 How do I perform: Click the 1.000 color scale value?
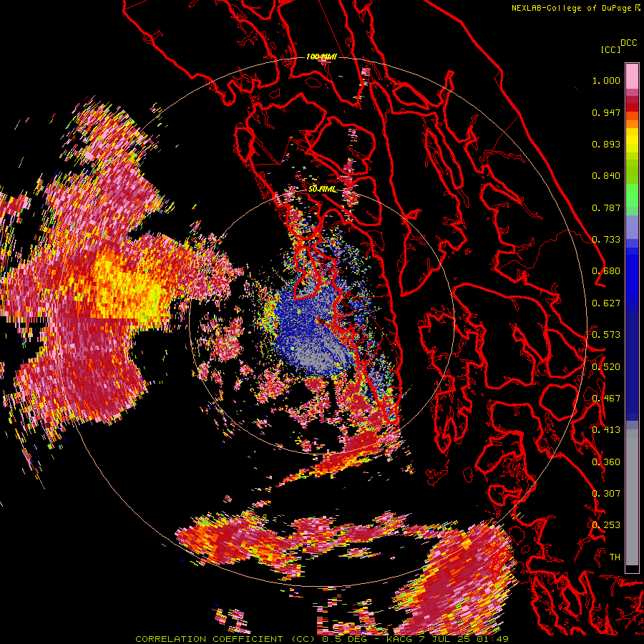[606, 80]
